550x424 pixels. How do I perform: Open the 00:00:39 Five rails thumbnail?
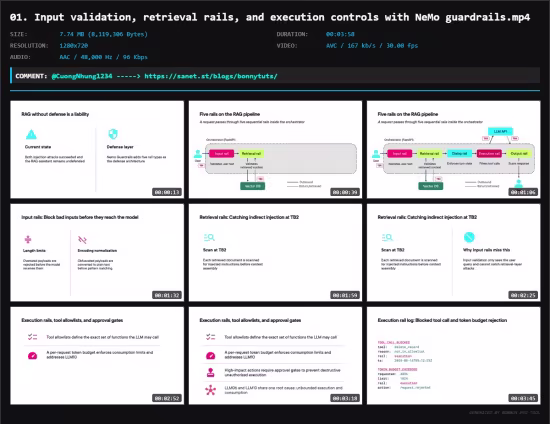275,149
